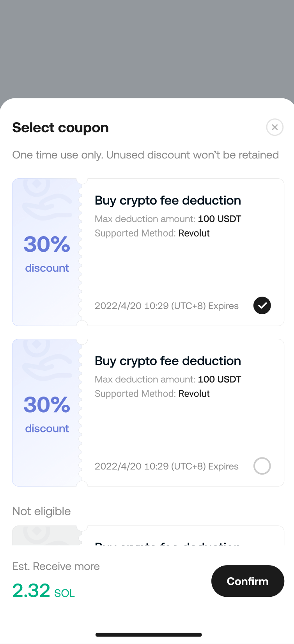294x644 pixels.
Task: Tap first coupon's Max deduction 100 USDT text
Action: (x=168, y=219)
